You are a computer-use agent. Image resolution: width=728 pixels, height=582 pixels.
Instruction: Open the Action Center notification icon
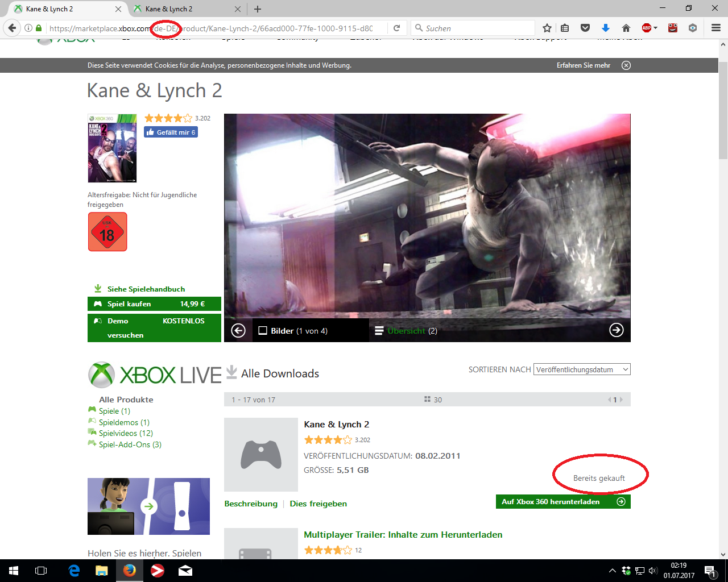710,571
